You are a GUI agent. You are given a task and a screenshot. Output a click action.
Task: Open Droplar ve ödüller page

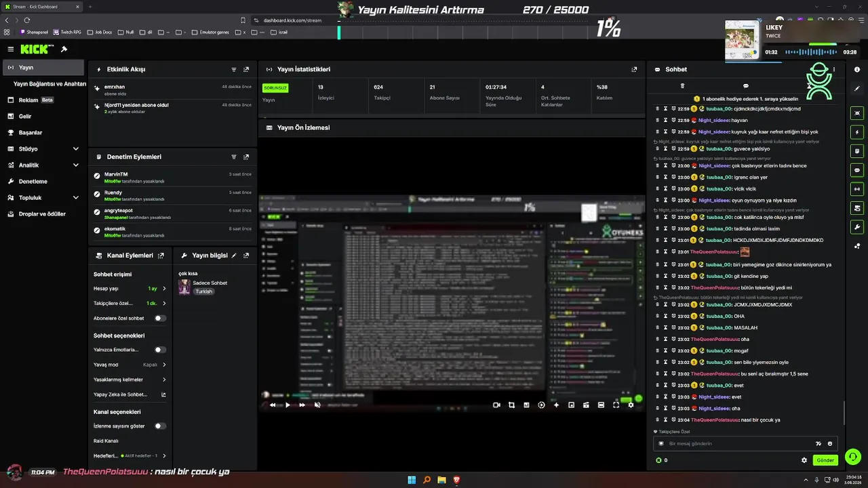click(x=43, y=213)
